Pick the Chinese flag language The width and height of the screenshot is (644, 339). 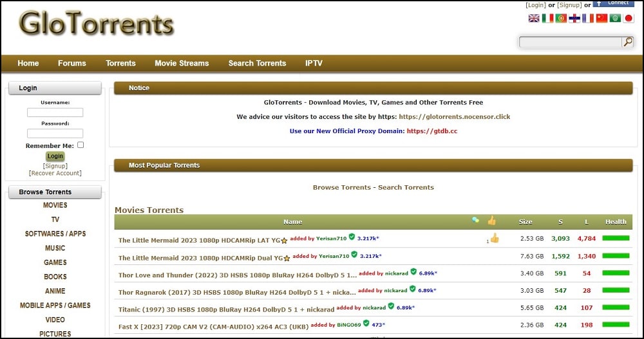(x=601, y=18)
